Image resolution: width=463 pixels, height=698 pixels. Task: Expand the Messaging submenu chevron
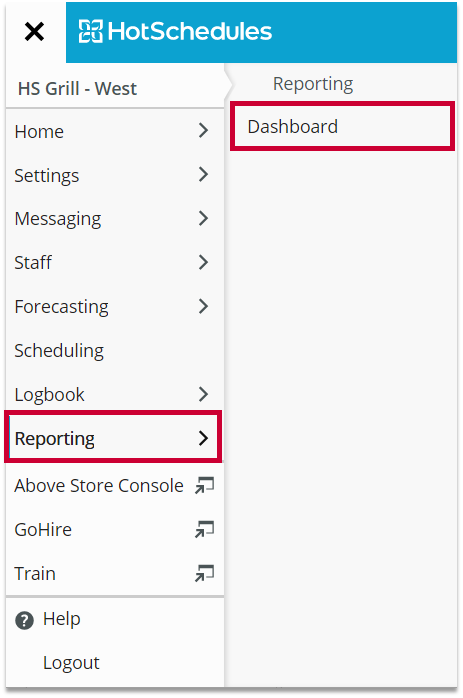(203, 218)
